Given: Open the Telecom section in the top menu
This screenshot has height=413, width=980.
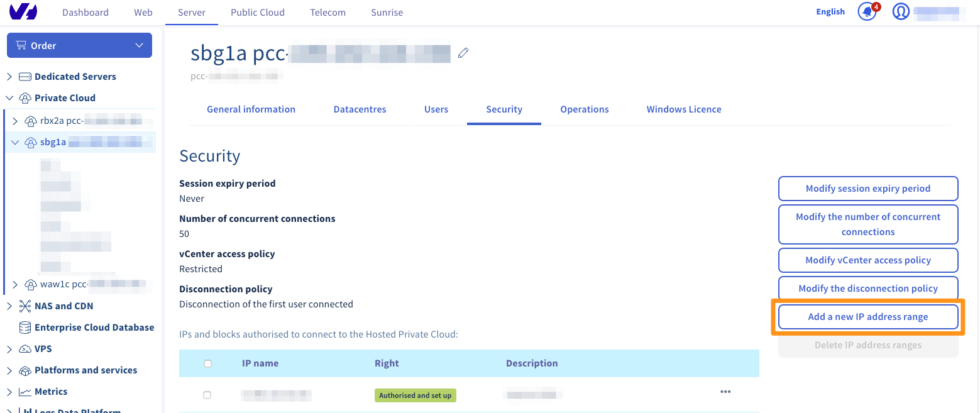Looking at the screenshot, I should 328,12.
